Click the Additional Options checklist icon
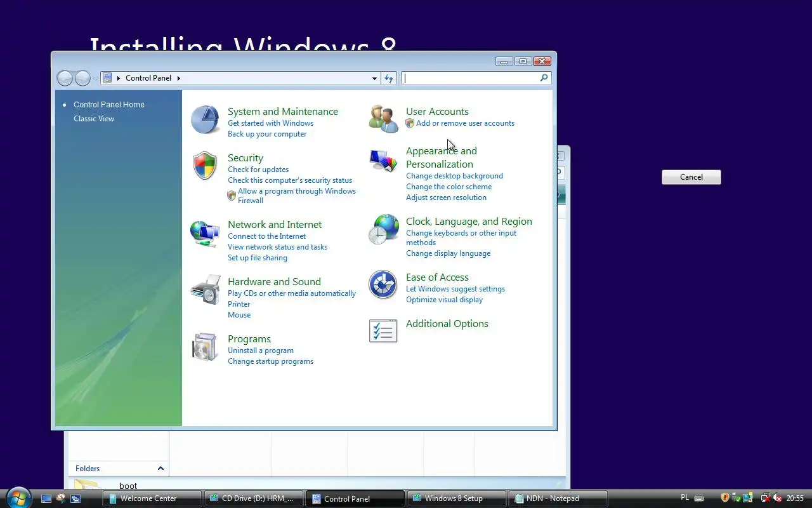Screen dimensions: 812x508 pos(383,331)
